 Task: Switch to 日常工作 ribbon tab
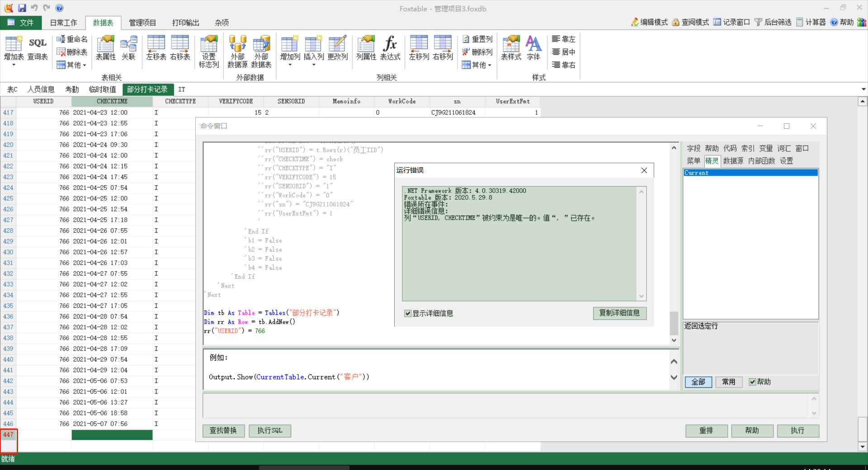point(63,23)
